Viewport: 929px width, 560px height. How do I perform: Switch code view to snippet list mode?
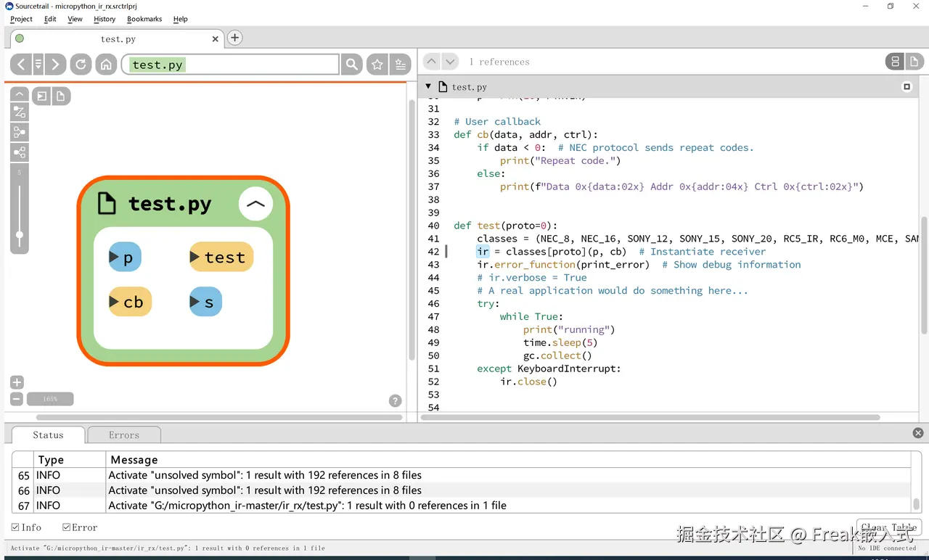[x=895, y=62]
